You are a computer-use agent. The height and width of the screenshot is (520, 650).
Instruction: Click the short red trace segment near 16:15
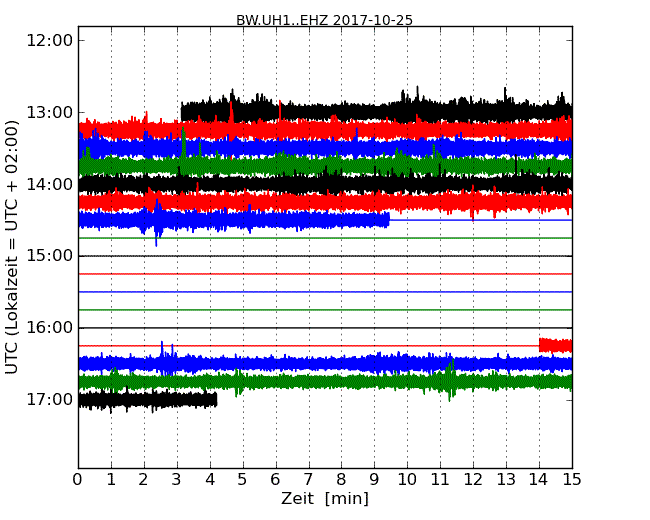(x=555, y=345)
